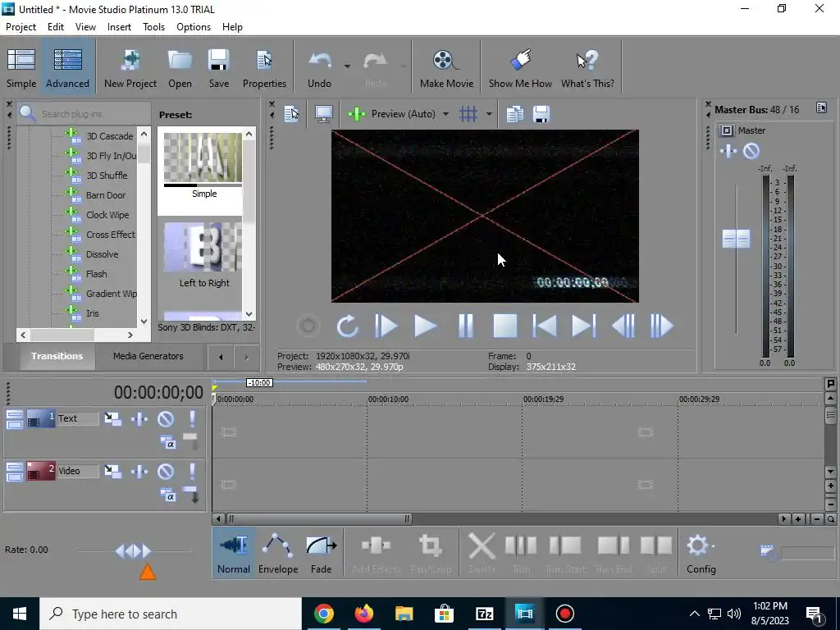
Task: Mute the Video track
Action: (166, 472)
